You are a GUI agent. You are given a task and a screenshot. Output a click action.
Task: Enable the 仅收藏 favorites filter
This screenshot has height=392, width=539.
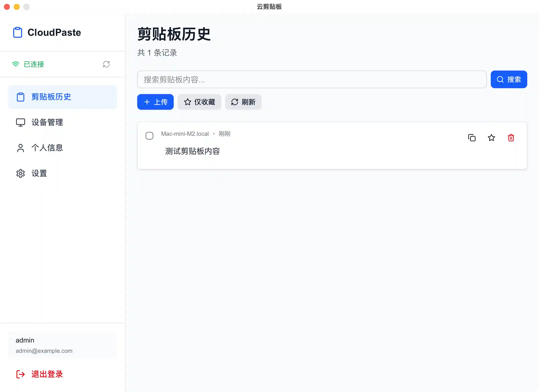(199, 102)
